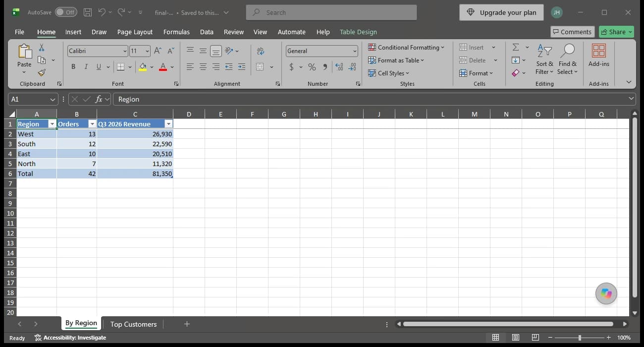644x347 pixels.
Task: Apply the Borders button
Action: click(120, 67)
